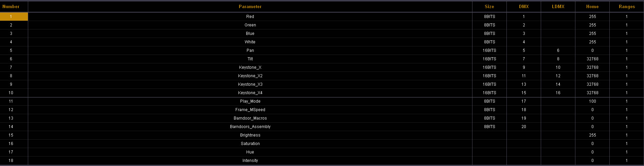
Task: Open the Tilt size cell showing 16BITS
Action: pyautogui.click(x=489, y=59)
